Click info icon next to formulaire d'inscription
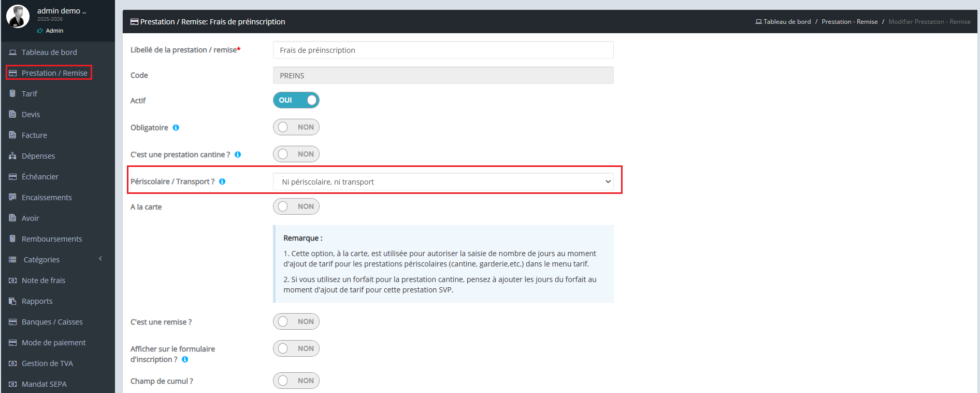 click(185, 359)
